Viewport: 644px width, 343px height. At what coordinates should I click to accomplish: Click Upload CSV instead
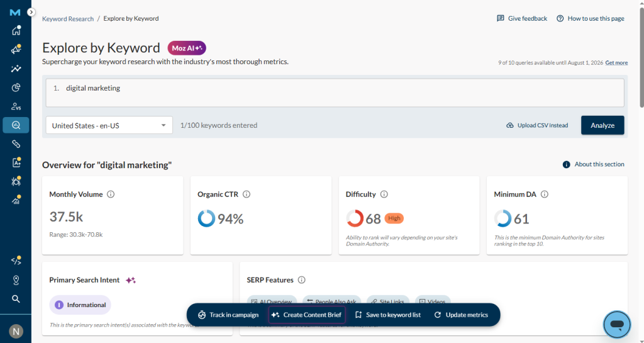(537, 125)
